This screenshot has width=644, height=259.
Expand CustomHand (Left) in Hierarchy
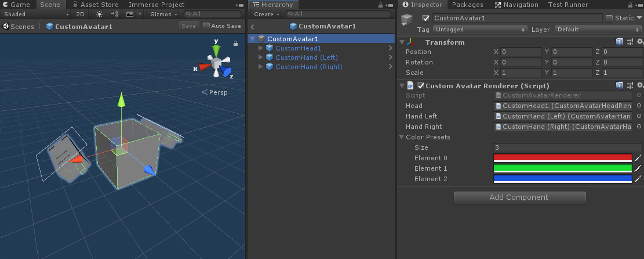[x=260, y=57]
